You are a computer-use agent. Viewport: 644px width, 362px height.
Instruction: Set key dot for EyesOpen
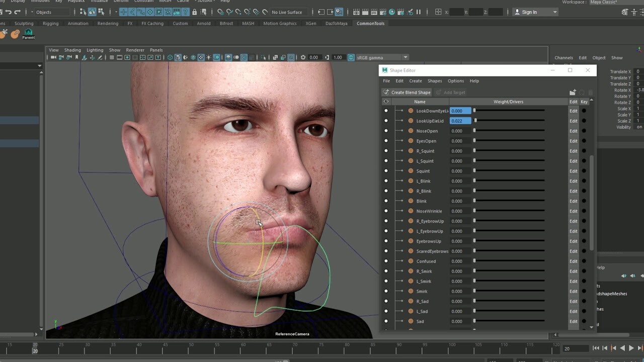point(584,141)
